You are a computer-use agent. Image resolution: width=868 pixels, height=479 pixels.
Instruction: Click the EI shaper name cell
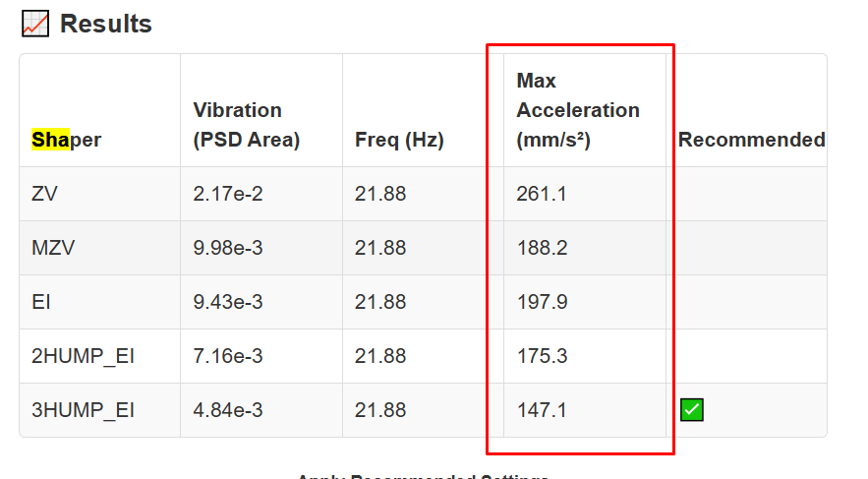click(x=39, y=302)
